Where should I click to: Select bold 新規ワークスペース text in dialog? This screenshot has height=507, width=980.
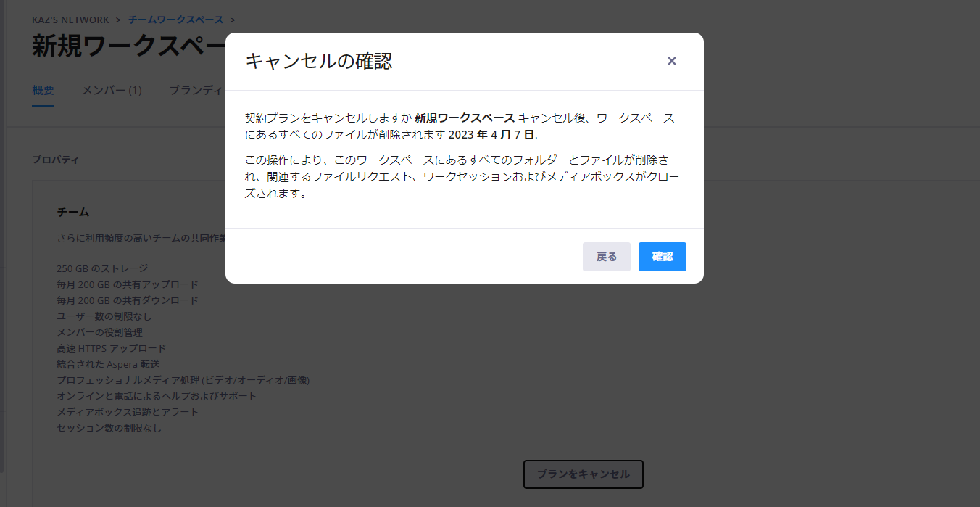coord(465,118)
